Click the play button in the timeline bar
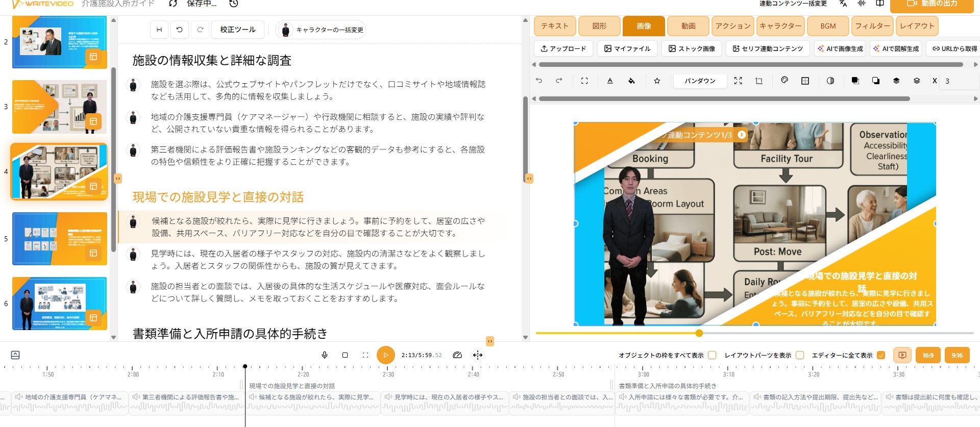 (386, 355)
